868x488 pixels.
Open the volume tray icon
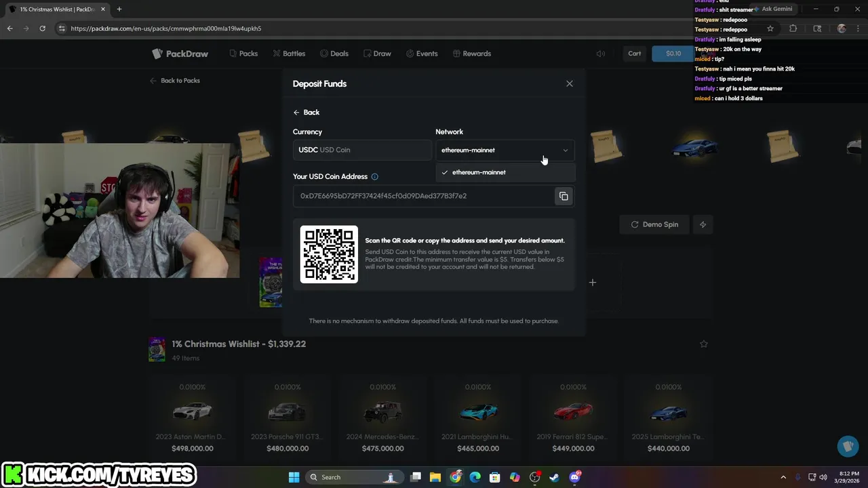pyautogui.click(x=823, y=477)
